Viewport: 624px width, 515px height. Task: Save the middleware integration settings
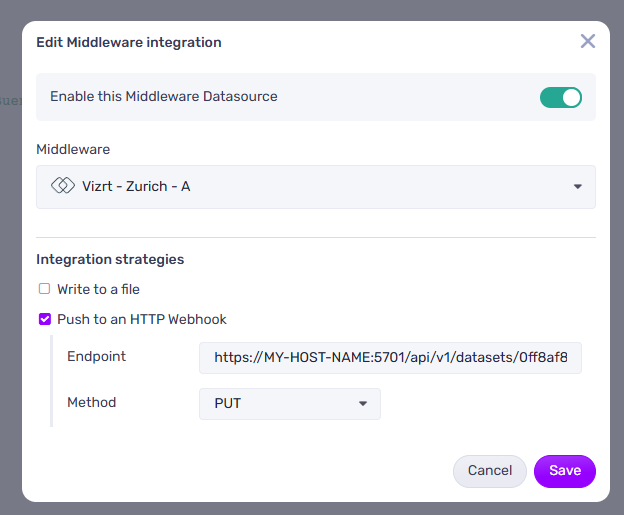(564, 471)
